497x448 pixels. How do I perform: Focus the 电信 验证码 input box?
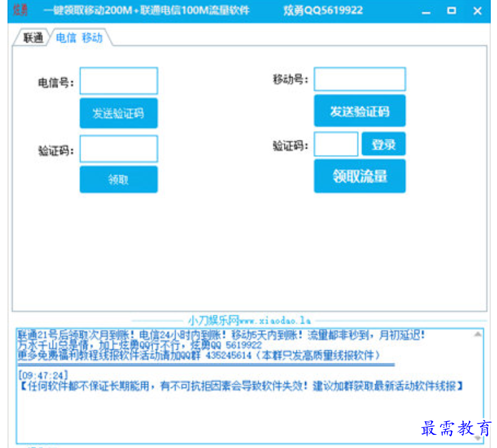click(119, 149)
